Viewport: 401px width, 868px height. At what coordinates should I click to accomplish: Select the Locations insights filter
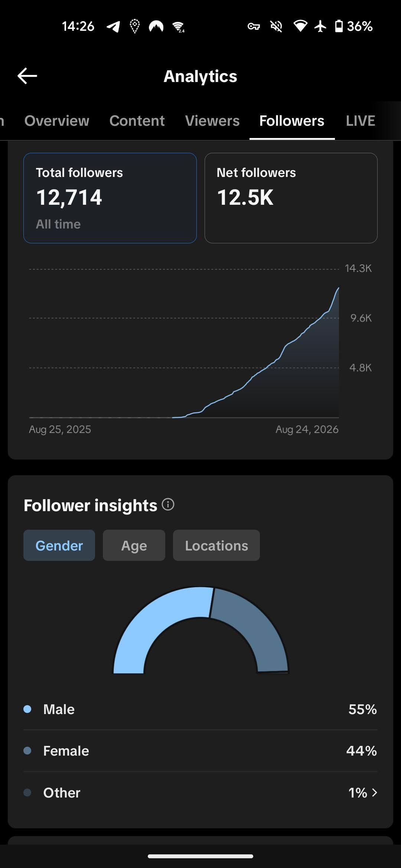(x=216, y=545)
